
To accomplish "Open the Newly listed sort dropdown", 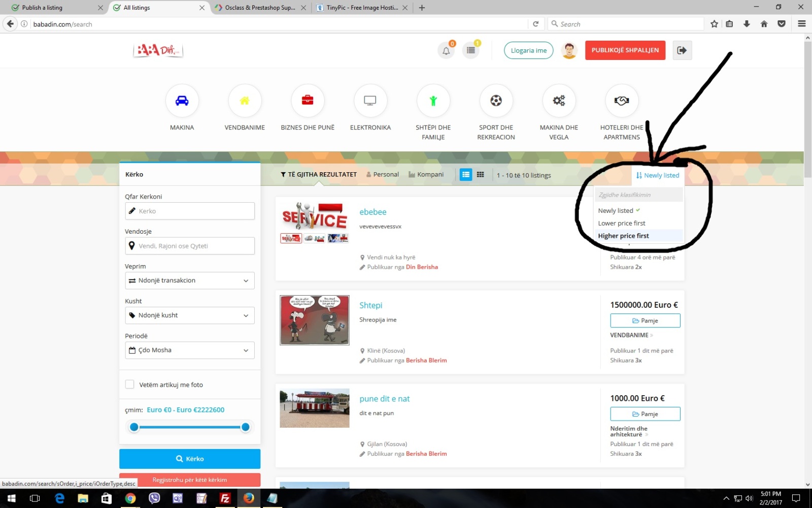I will click(657, 175).
